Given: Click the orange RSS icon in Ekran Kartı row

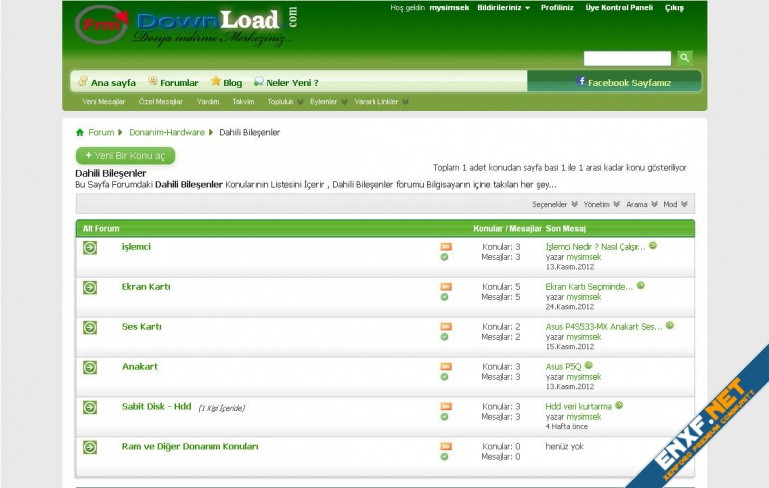Looking at the screenshot, I should pyautogui.click(x=445, y=287).
